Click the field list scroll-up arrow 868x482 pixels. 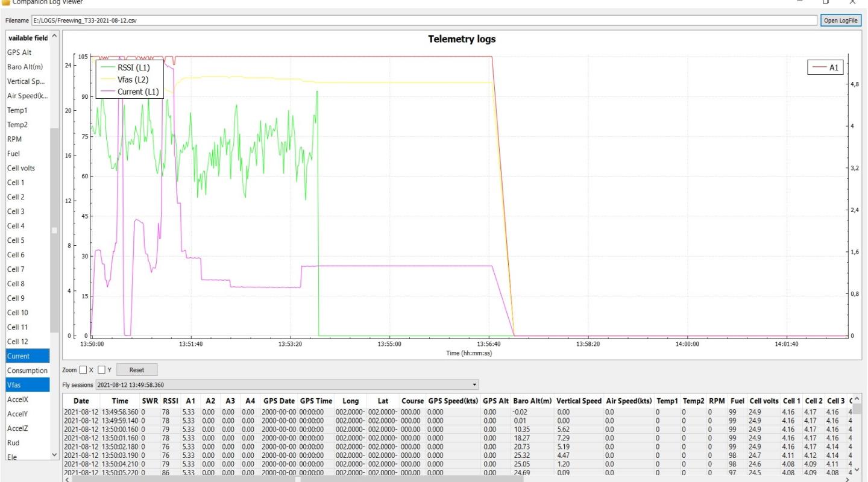(x=55, y=36)
